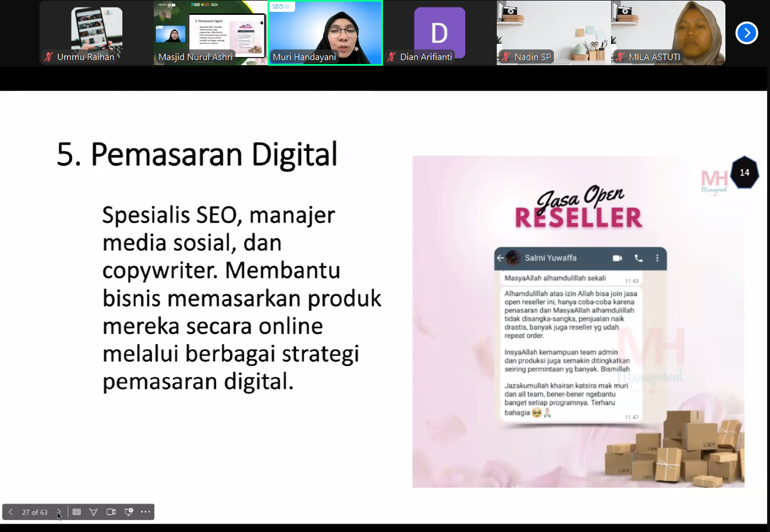Image resolution: width=770 pixels, height=532 pixels.
Task: Click the hexagonal slide number 14 badge
Action: 744,172
